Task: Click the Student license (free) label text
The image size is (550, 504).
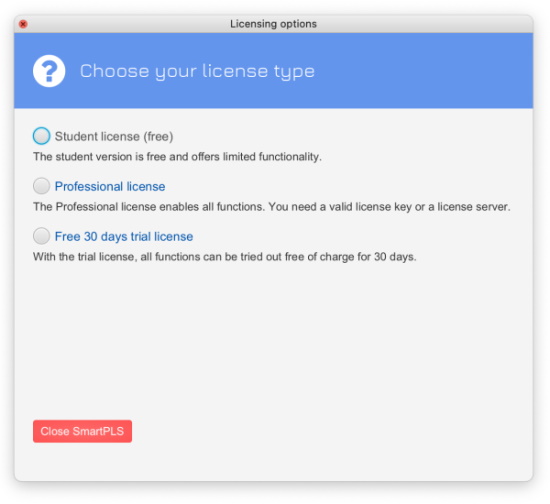Action: [x=114, y=136]
